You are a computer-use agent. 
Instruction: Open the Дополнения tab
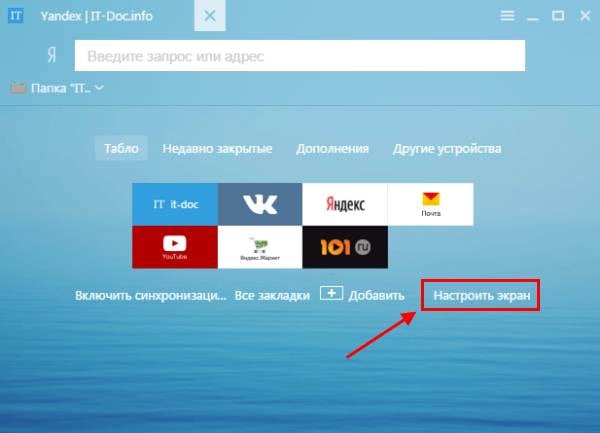coord(332,148)
